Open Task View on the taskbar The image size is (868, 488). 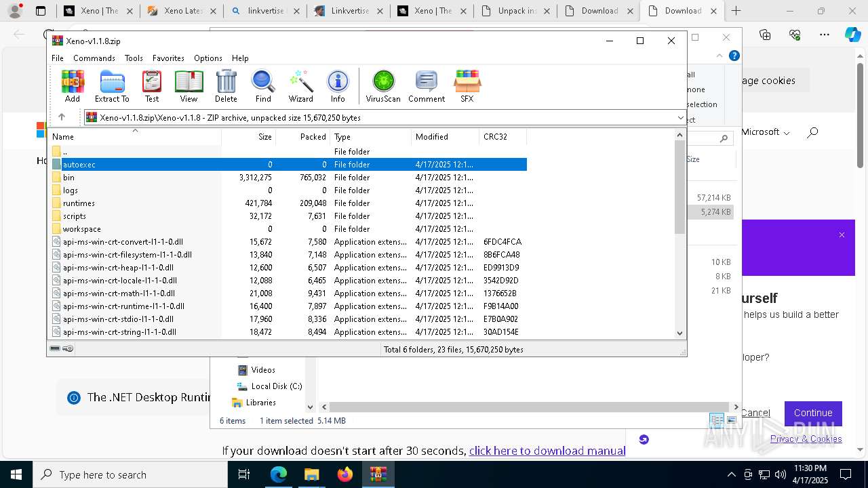(244, 474)
